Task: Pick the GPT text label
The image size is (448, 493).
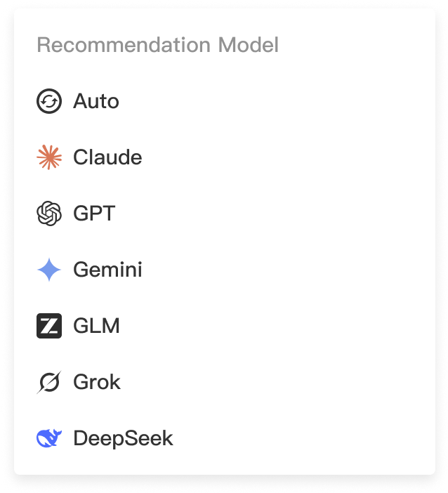Action: point(94,213)
